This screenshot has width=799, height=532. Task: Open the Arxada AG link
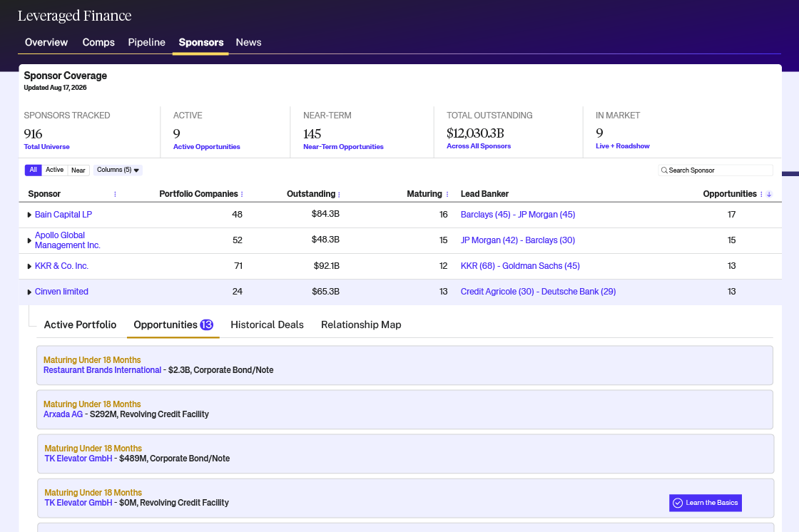[x=63, y=414]
